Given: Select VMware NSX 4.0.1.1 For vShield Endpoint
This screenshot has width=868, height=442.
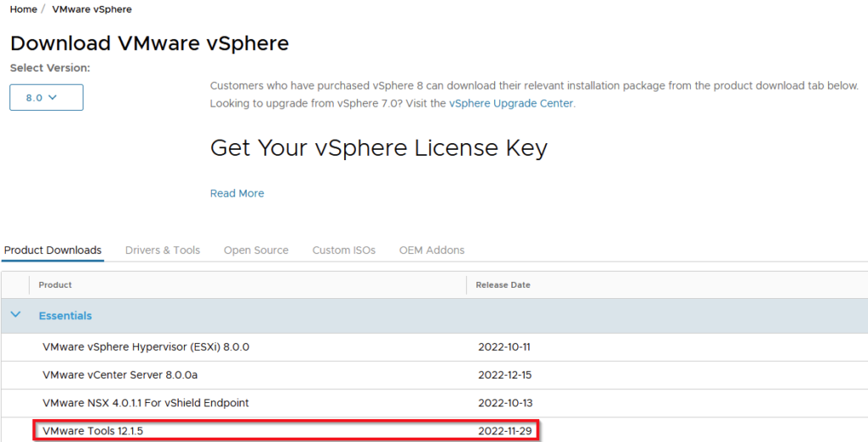Looking at the screenshot, I should (434, 403).
